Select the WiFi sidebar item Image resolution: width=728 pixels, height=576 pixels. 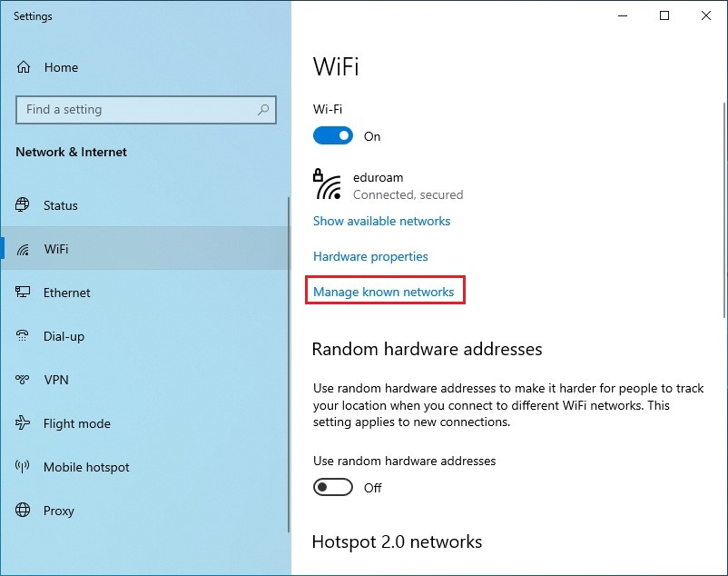[x=145, y=249]
